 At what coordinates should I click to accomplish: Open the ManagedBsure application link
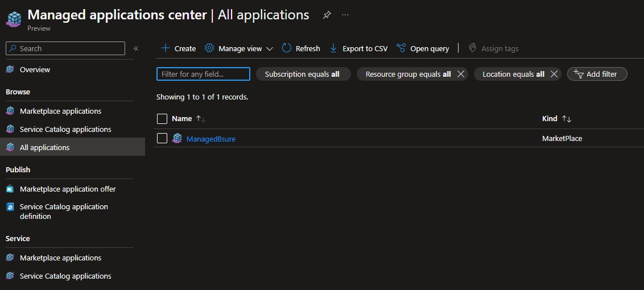point(210,139)
